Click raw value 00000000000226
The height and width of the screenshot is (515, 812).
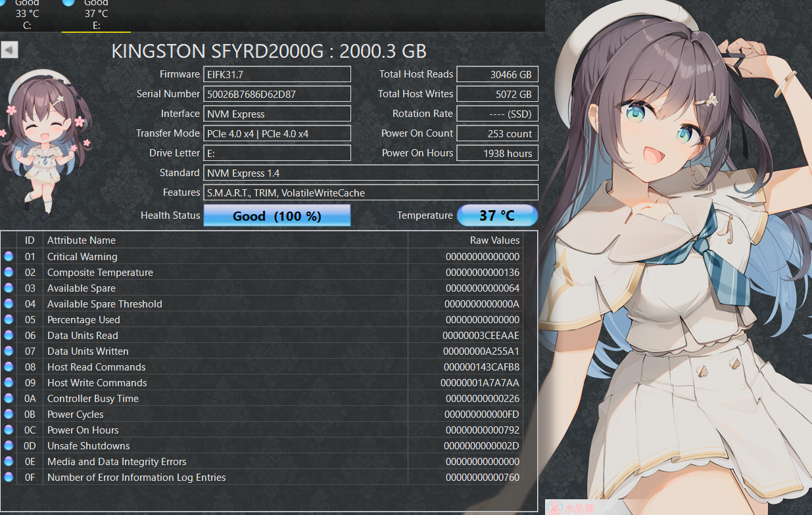click(x=483, y=399)
